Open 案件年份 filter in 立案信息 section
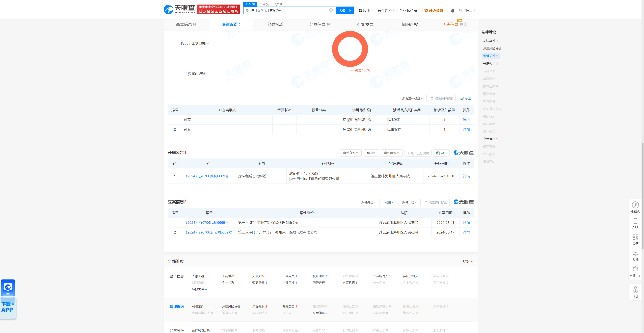 (x=410, y=202)
